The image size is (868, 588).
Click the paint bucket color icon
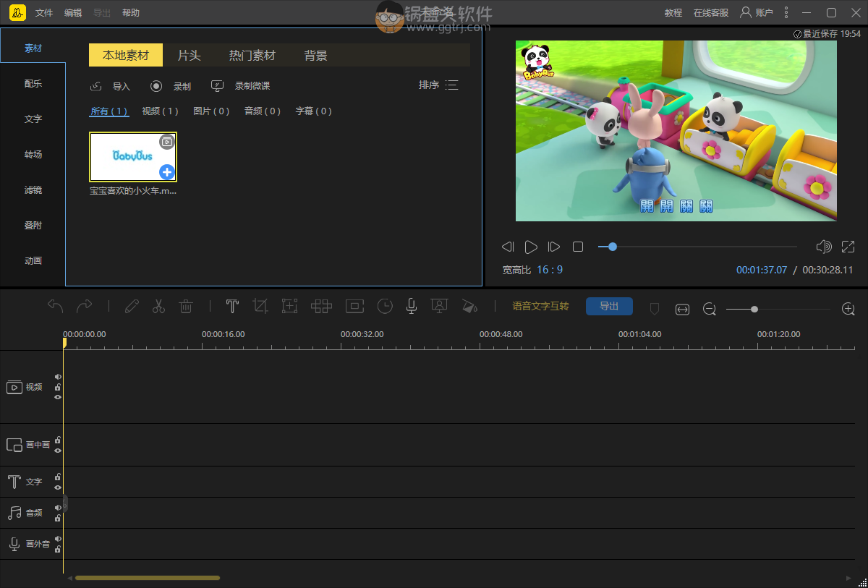(469, 306)
